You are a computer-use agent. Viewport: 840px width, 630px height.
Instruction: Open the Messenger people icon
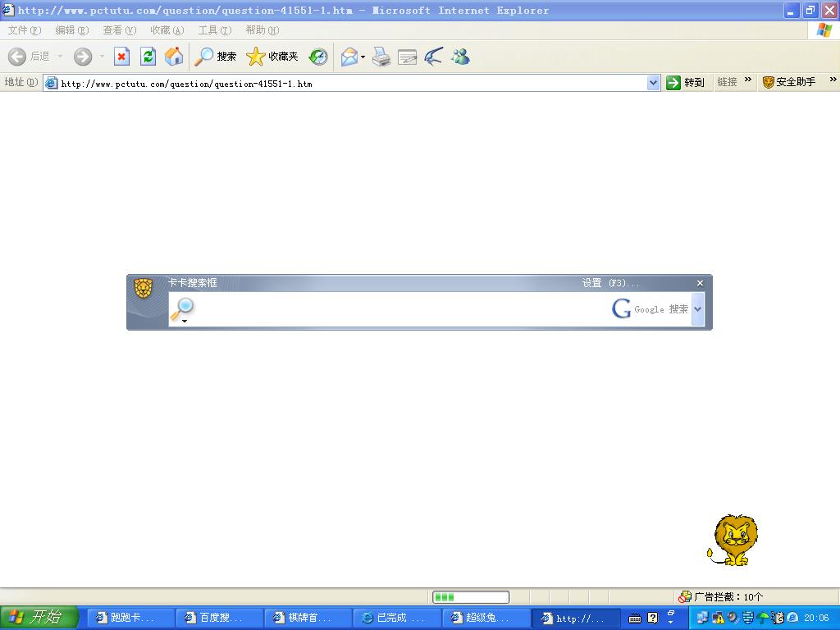pos(460,57)
